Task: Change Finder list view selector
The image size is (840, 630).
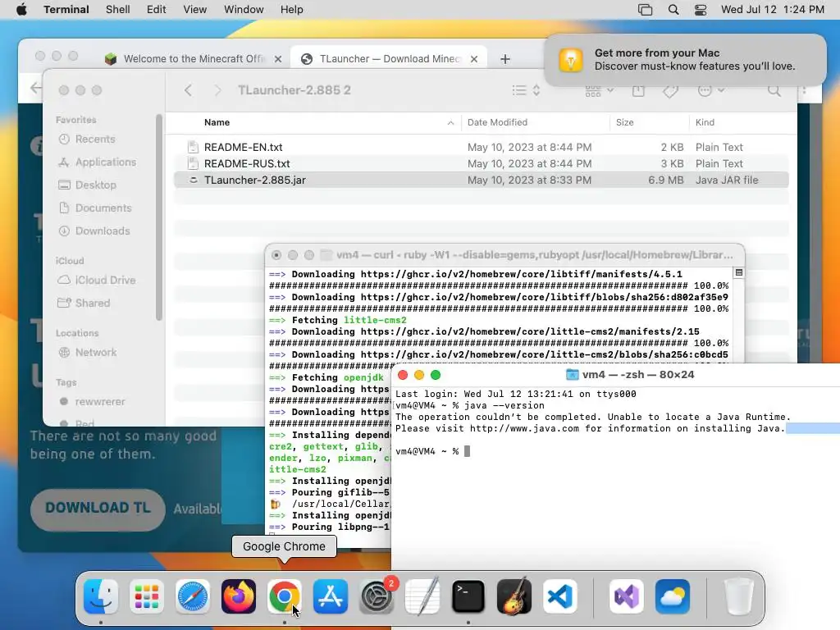Action: (526, 90)
